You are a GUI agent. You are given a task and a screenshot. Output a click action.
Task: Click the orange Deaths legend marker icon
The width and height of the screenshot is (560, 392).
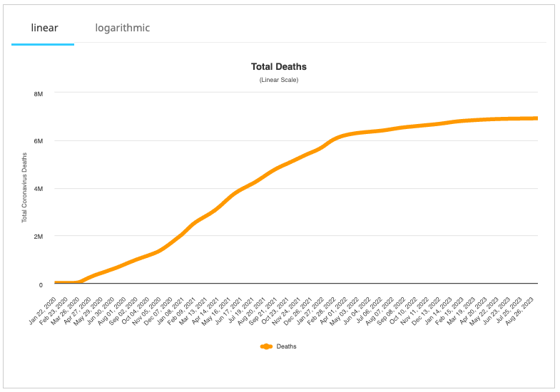click(x=267, y=346)
